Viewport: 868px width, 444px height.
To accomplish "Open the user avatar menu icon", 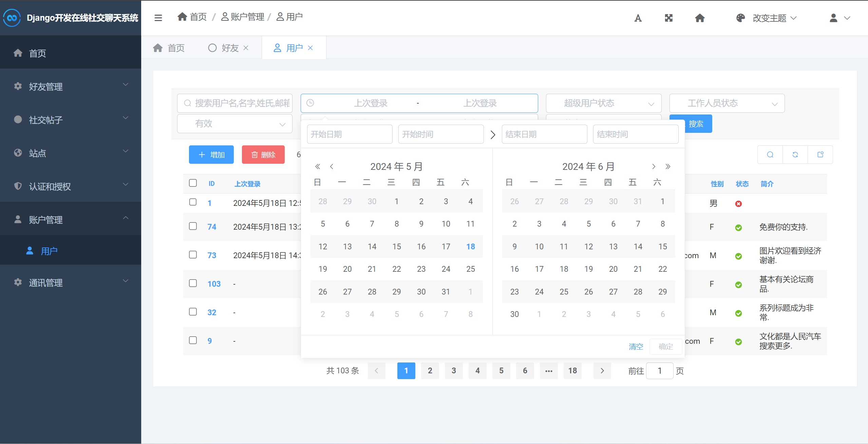I will tap(833, 18).
